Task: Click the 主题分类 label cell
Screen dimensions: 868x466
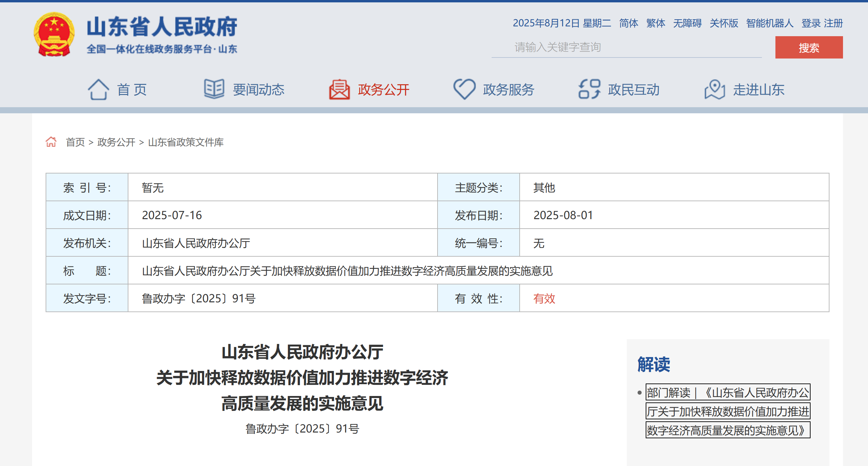Action: coord(478,187)
